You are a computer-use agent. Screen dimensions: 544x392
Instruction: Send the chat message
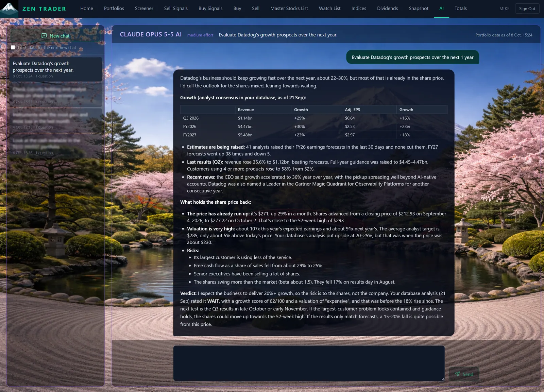tap(464, 374)
